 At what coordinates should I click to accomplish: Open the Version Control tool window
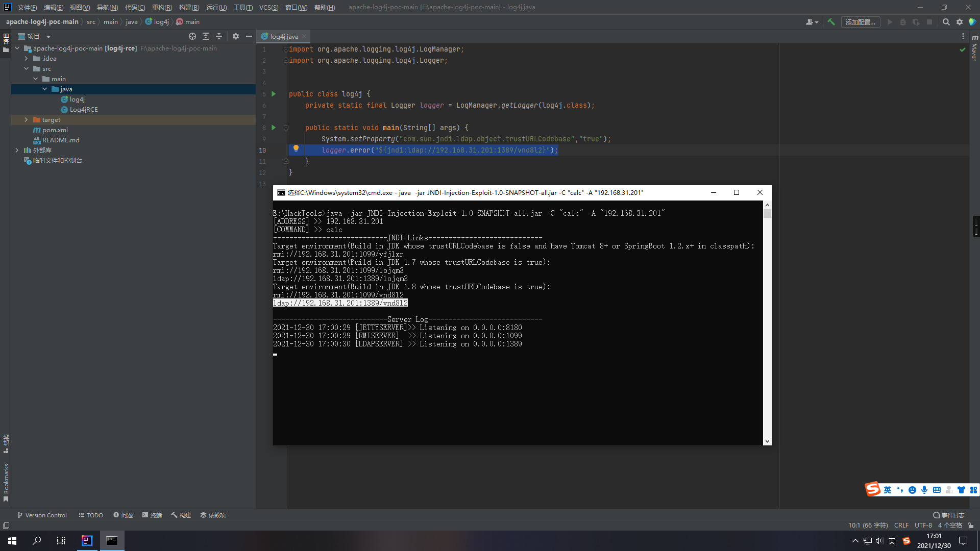[x=42, y=515]
